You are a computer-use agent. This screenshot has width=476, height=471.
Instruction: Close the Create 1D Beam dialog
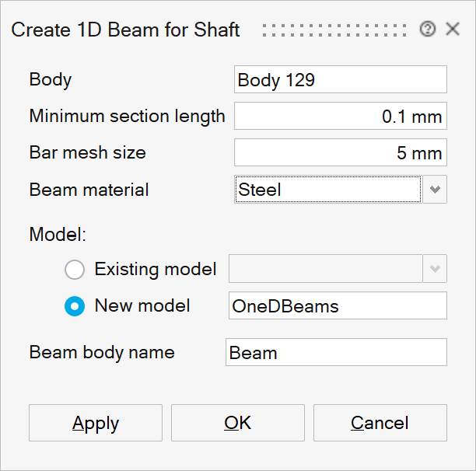pos(453,30)
